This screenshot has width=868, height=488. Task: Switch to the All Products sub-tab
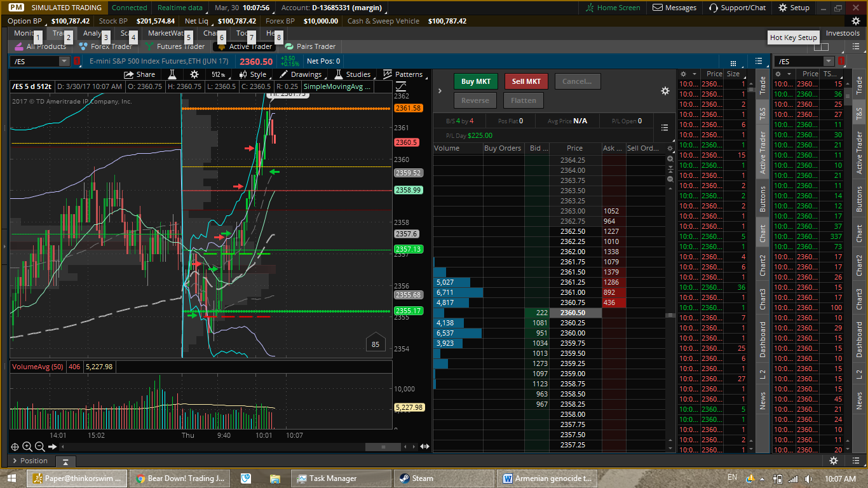click(x=41, y=46)
